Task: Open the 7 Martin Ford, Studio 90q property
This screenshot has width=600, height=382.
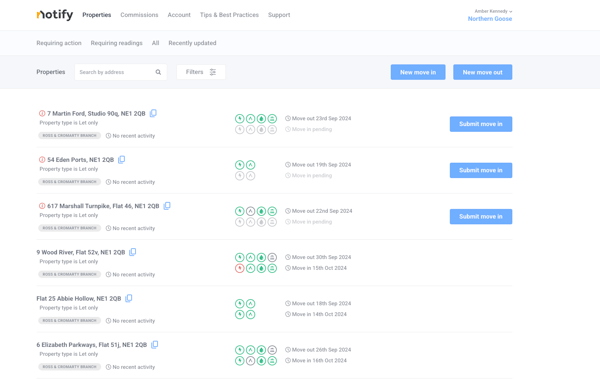Action: point(96,114)
